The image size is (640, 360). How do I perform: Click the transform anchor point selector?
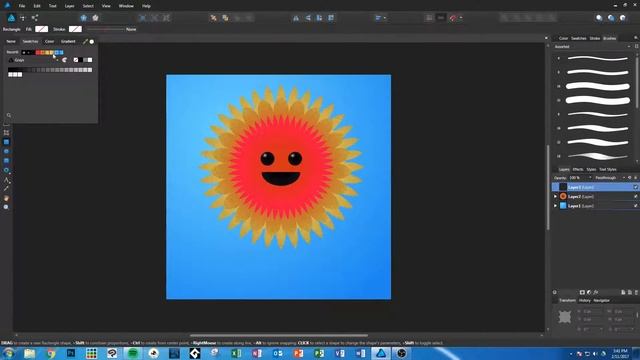tap(564, 317)
